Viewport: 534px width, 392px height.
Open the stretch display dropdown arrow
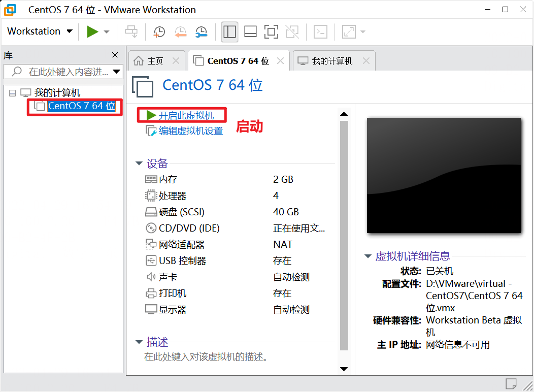[x=363, y=32]
